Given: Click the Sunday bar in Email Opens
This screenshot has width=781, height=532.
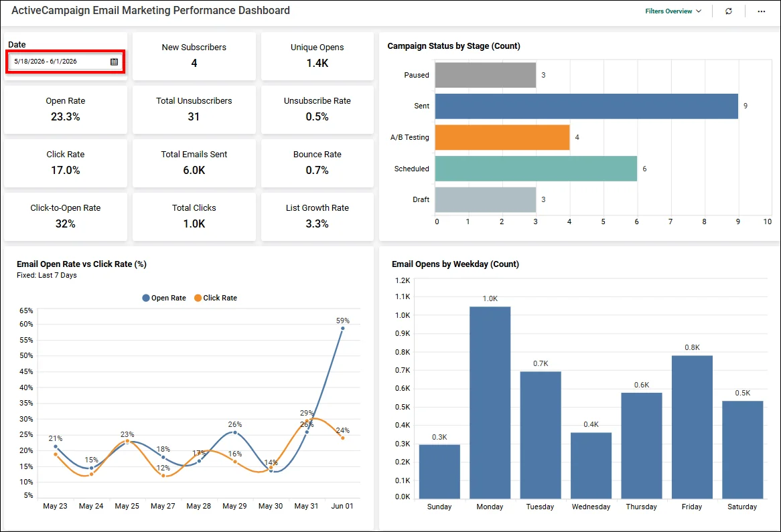Looking at the screenshot, I should (x=439, y=471).
